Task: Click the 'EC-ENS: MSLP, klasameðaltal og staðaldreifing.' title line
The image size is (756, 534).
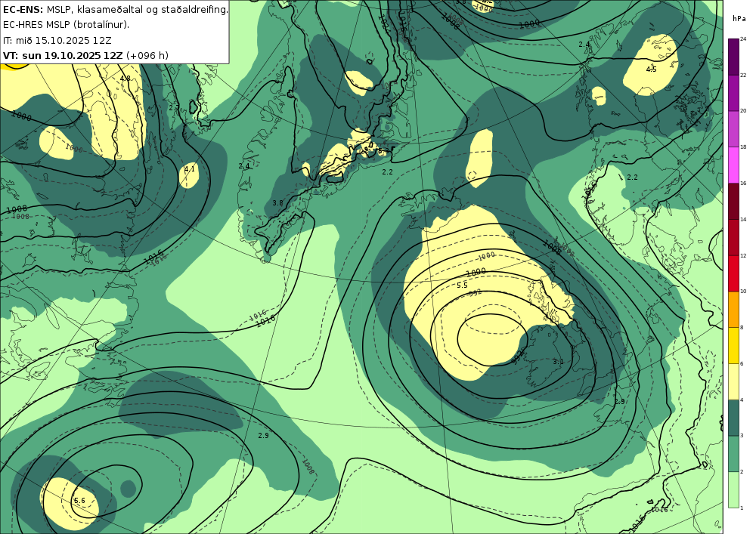Action: 115,9
